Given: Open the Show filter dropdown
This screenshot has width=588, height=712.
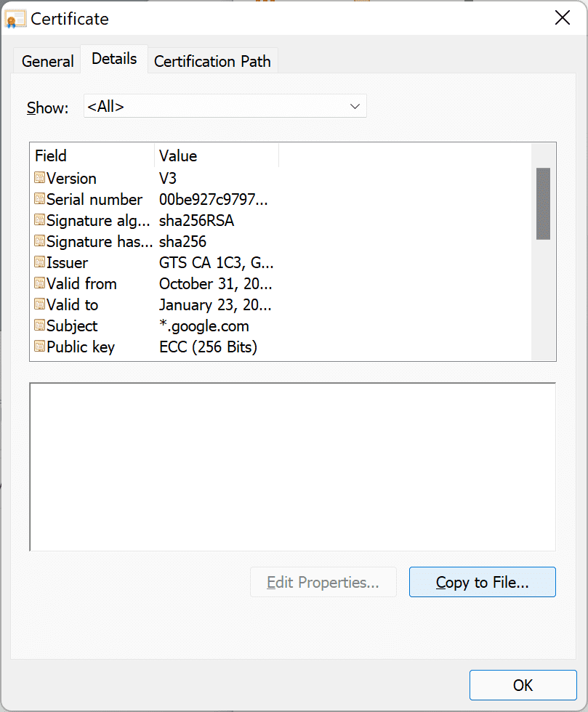Looking at the screenshot, I should coord(225,106).
